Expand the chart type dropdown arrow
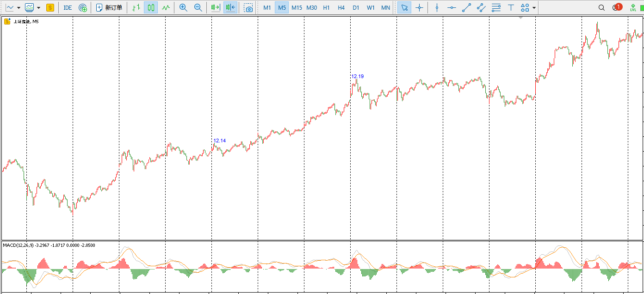Image resolution: width=644 pixels, height=294 pixels. 19,7
